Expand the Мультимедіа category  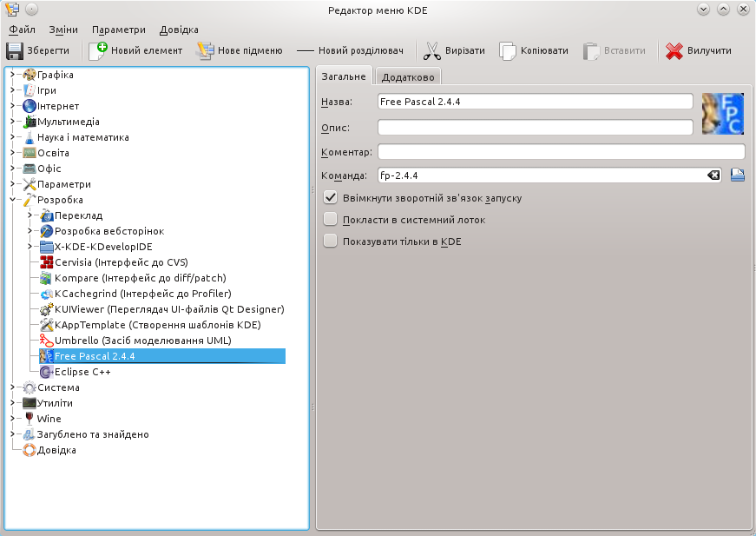13,122
